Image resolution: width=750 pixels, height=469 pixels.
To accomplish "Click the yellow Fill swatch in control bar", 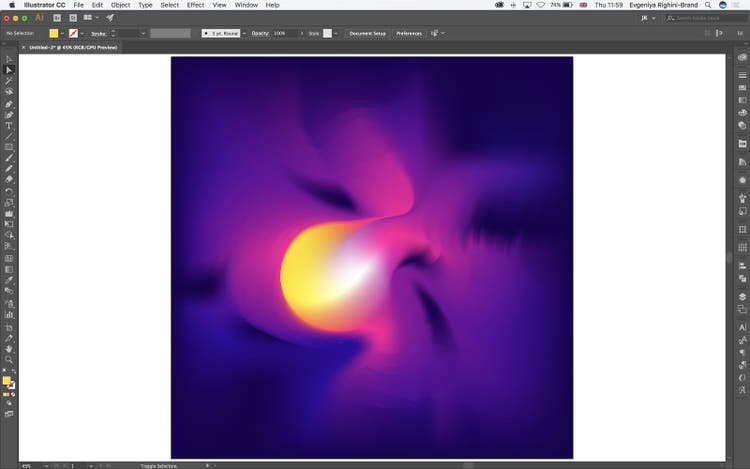I will pyautogui.click(x=54, y=33).
